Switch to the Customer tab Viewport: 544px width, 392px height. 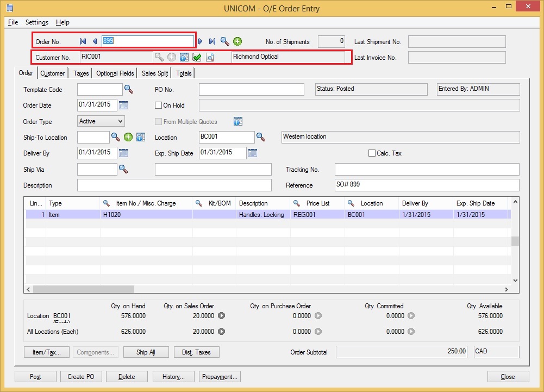click(x=52, y=73)
